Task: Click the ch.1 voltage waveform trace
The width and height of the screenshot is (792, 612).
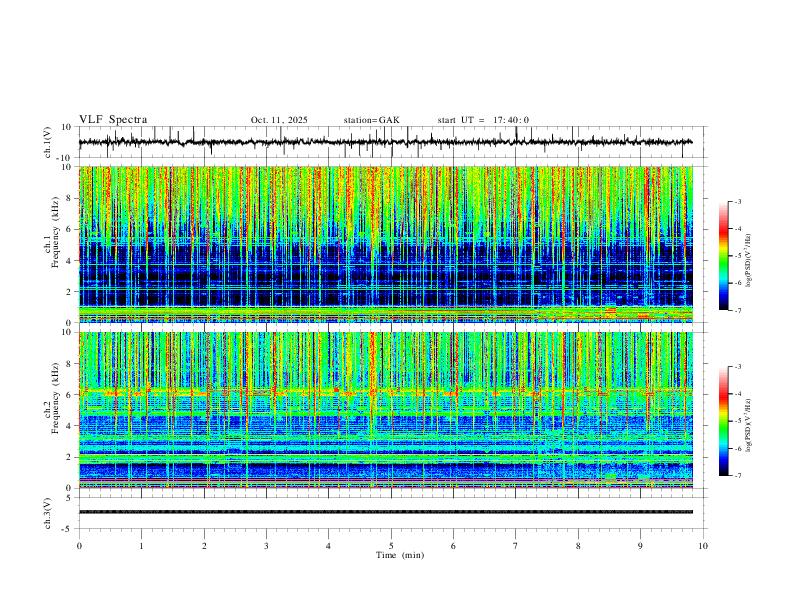Action: point(386,142)
